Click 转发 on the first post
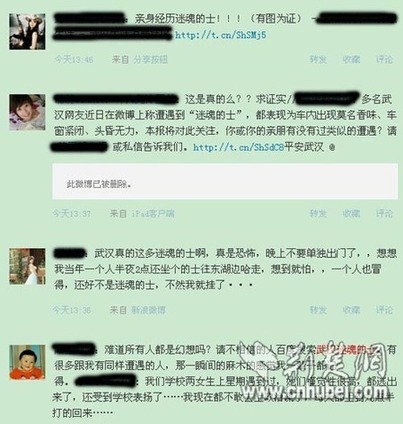Image resolution: width=403 pixels, height=424 pixels. [x=318, y=60]
